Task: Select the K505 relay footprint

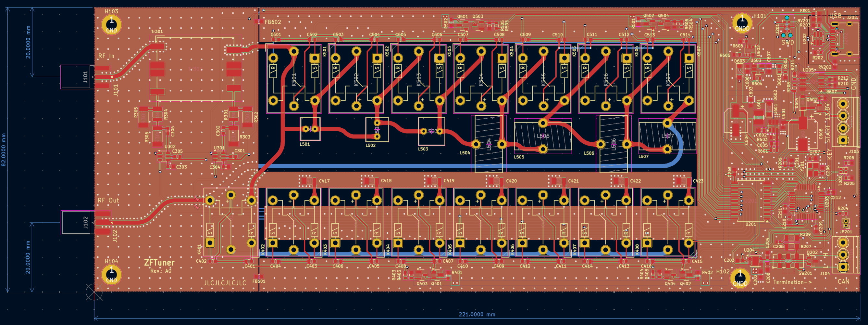Action: point(543,79)
